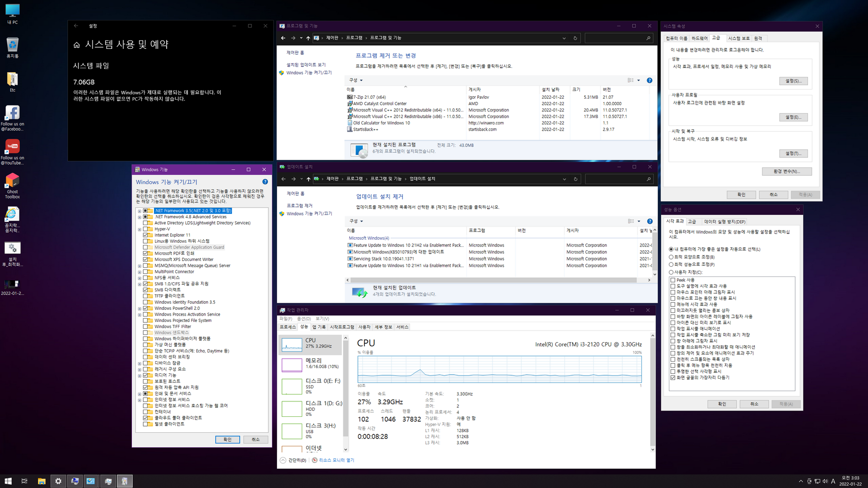Screen dimensions: 868x488
Task: Open the Performance tab in Task Manager
Action: point(304,327)
